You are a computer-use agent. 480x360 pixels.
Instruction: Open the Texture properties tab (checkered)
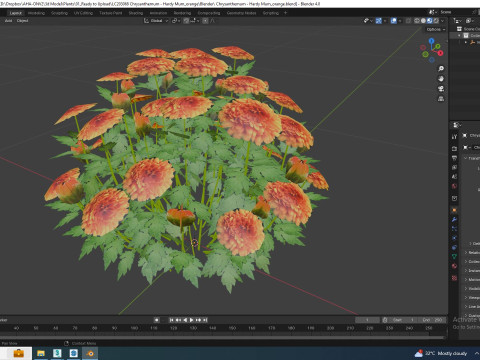tap(454, 278)
